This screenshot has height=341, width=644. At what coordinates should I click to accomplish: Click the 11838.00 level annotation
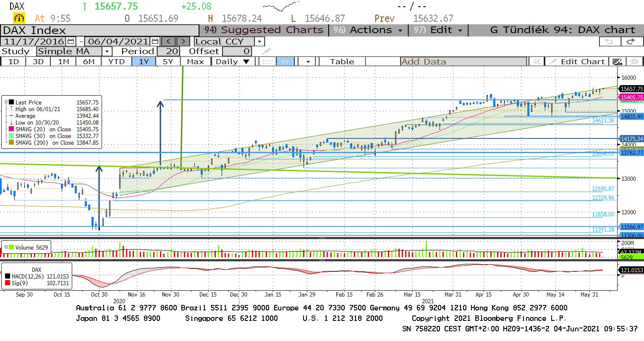[x=603, y=214]
